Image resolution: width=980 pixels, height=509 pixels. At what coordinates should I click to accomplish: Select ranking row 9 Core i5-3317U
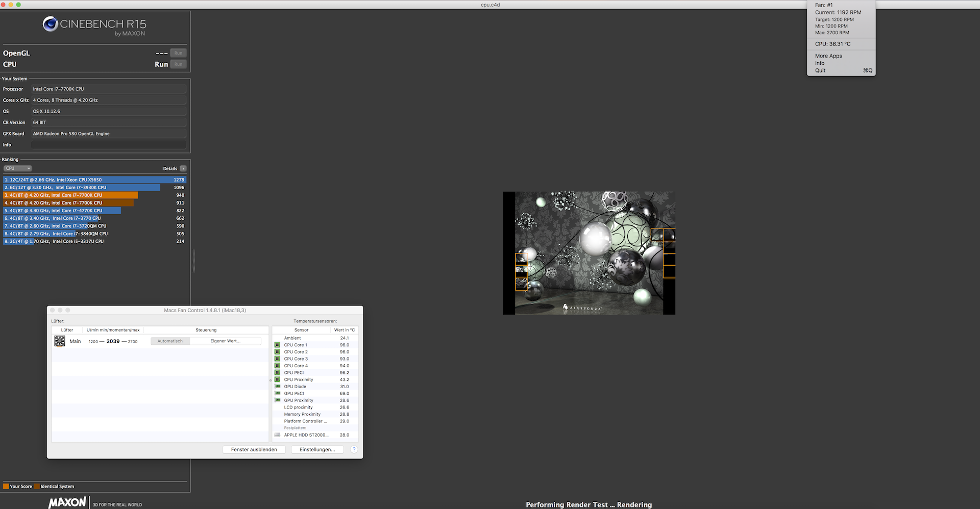point(94,241)
